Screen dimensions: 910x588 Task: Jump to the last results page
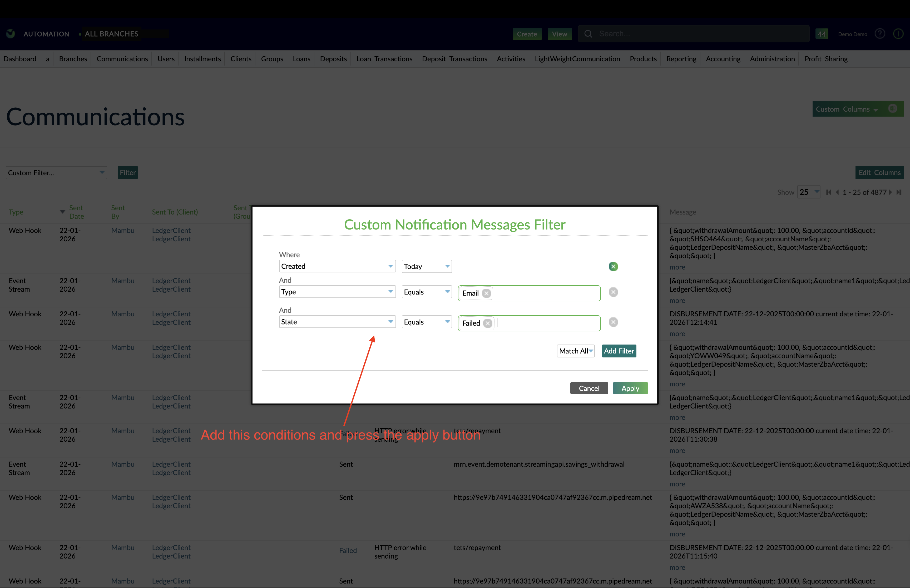click(x=899, y=192)
